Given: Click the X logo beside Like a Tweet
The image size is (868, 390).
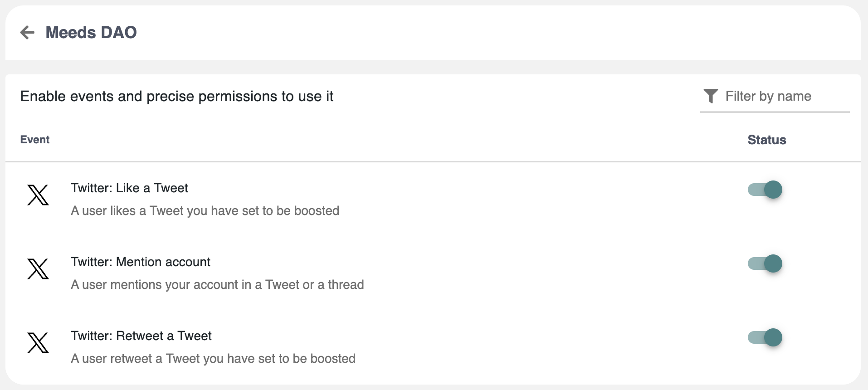Looking at the screenshot, I should pos(38,195).
